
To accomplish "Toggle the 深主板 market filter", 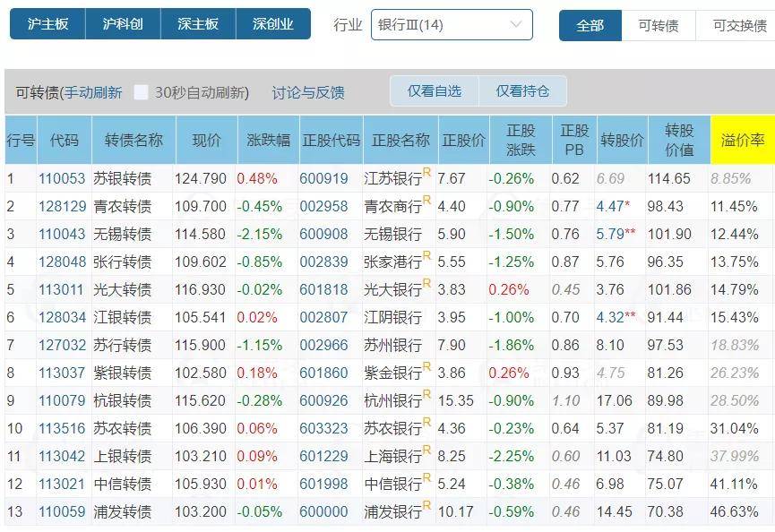I will (x=198, y=23).
